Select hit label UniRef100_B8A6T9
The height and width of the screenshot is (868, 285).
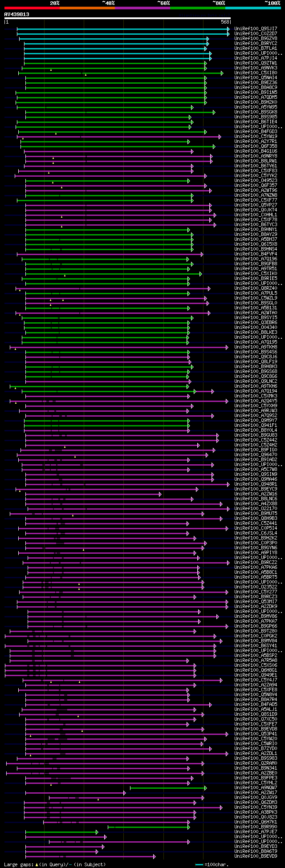point(256,851)
